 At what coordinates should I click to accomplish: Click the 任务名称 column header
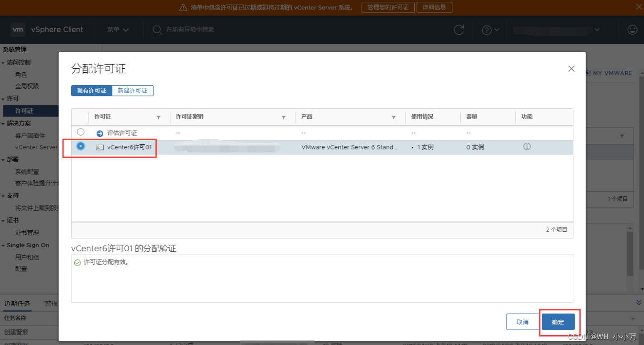tap(15, 318)
